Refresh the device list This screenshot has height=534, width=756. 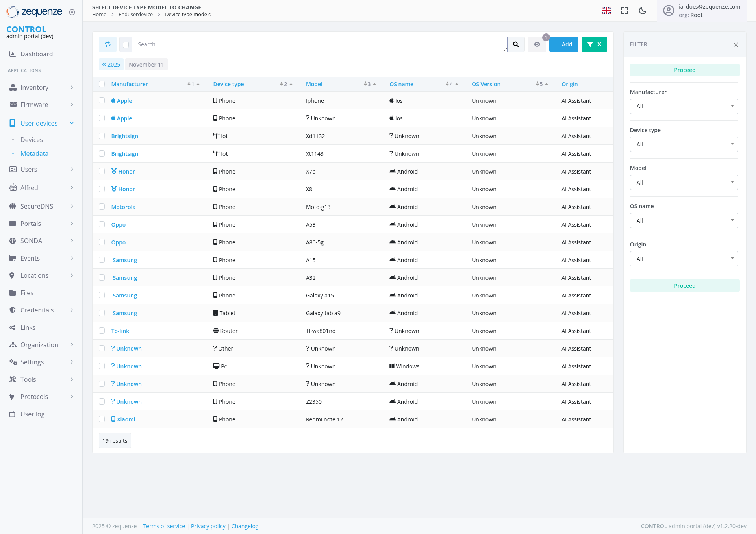(x=107, y=44)
